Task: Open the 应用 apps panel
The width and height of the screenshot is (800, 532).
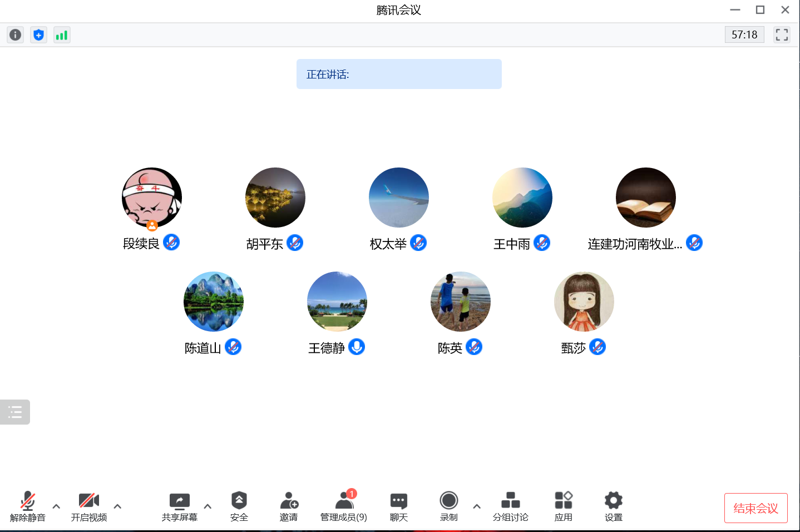Action: (x=563, y=506)
